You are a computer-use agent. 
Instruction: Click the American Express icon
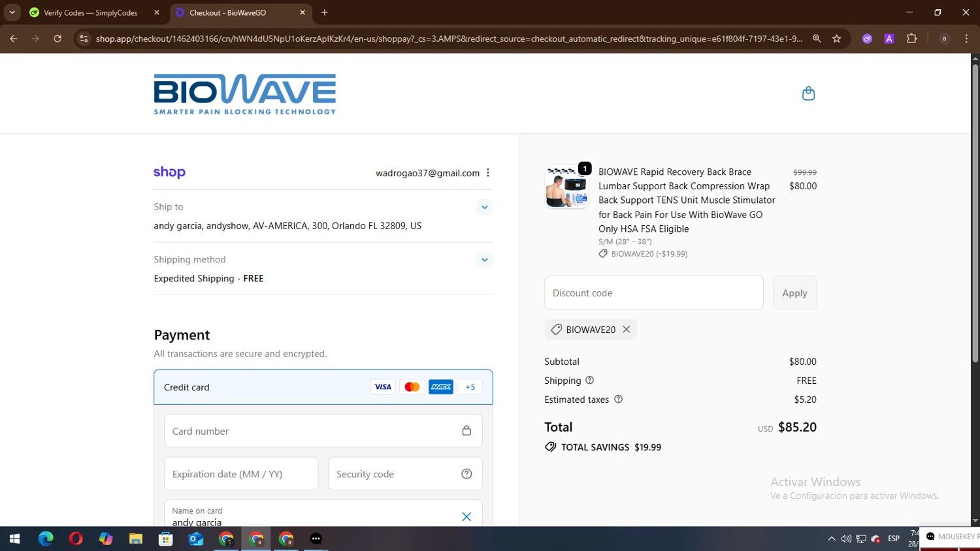(x=441, y=387)
